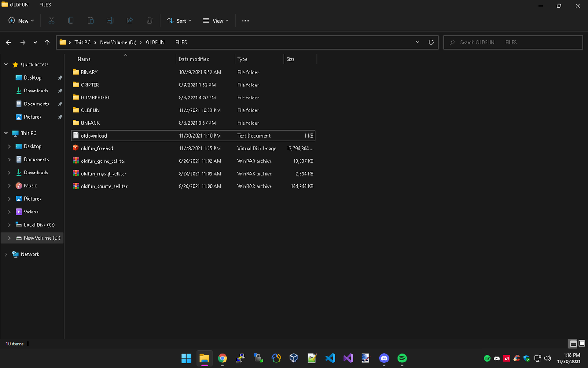Select oldfun_source_sell.tar archive
The height and width of the screenshot is (368, 588).
[x=193, y=186]
